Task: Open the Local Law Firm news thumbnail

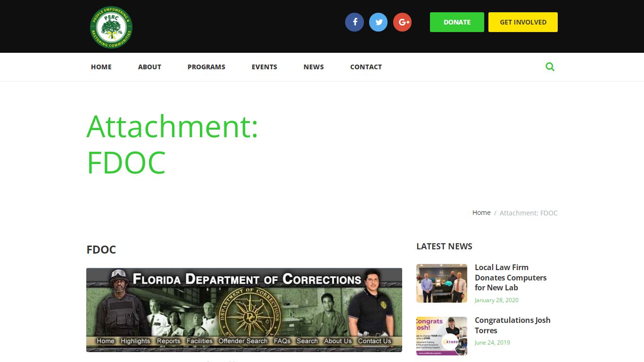Action: 442,283
